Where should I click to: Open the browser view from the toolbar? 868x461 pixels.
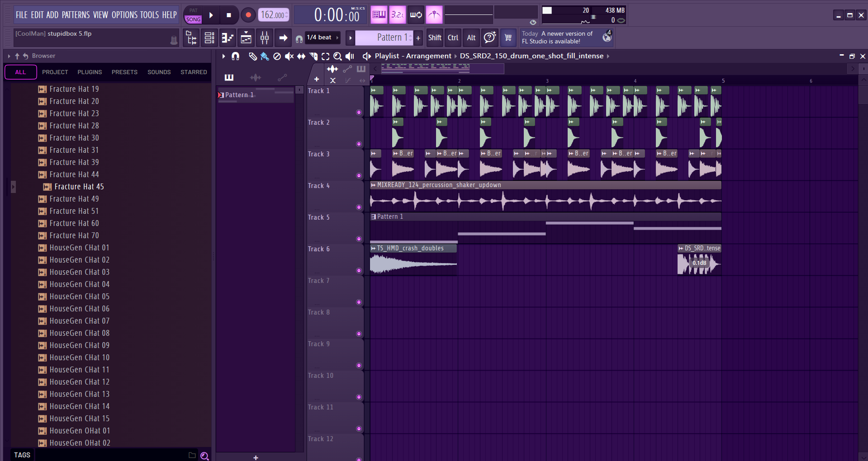(191, 38)
